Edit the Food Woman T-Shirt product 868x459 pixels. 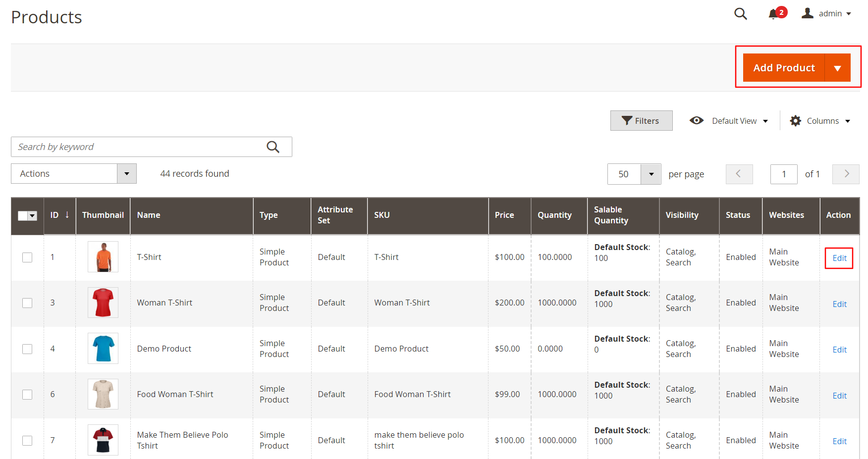point(839,396)
